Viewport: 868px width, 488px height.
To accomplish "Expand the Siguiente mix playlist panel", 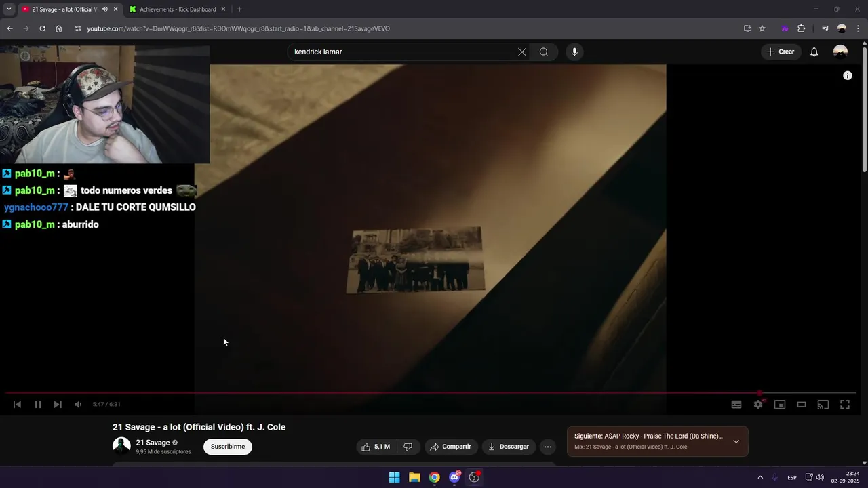I will 736,441.
